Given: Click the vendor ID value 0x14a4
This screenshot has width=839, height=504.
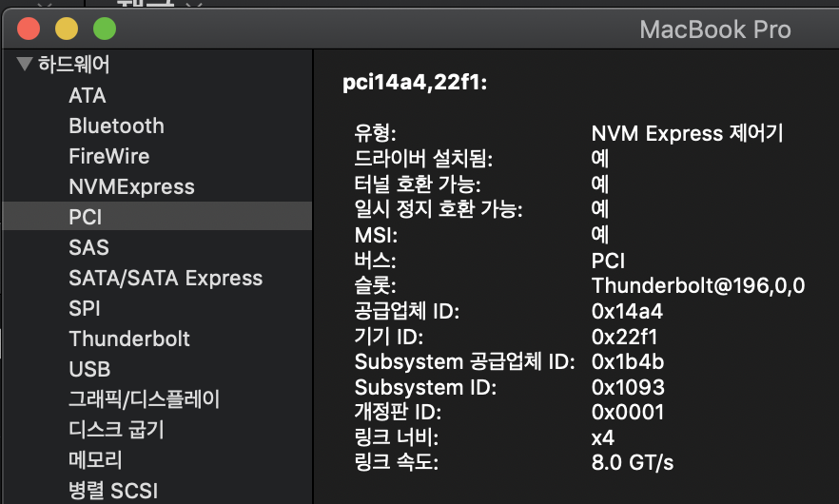Looking at the screenshot, I should (x=627, y=311).
